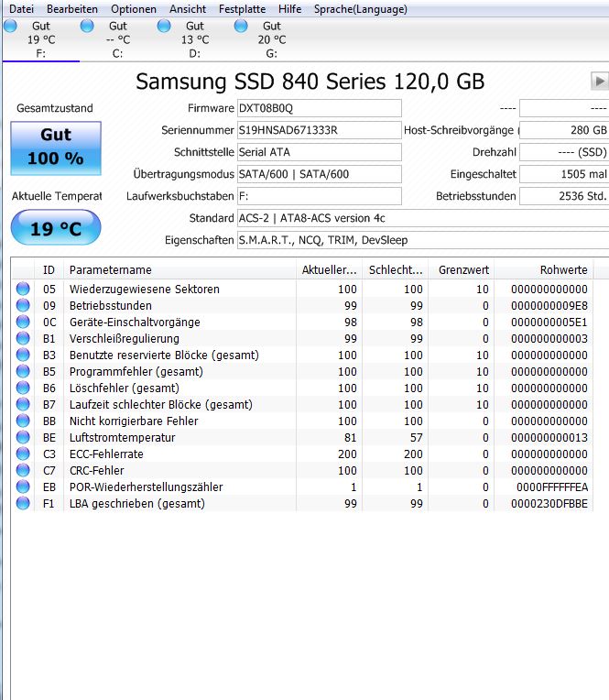Select the POR-Wiederherstellungszähler parameter name
The image size is (609, 700).
(x=146, y=487)
